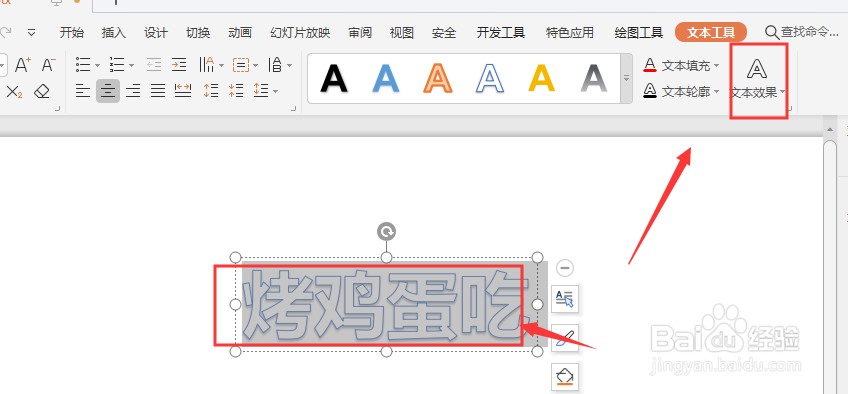Decrease paragraph spacing icon
Image resolution: width=848 pixels, height=394 pixels.
coord(236,91)
